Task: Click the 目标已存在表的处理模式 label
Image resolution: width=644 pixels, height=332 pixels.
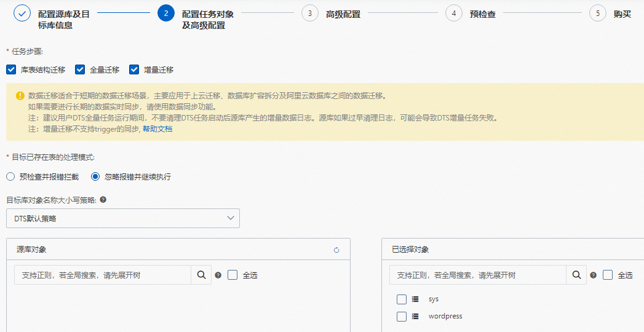Action: [x=53, y=157]
